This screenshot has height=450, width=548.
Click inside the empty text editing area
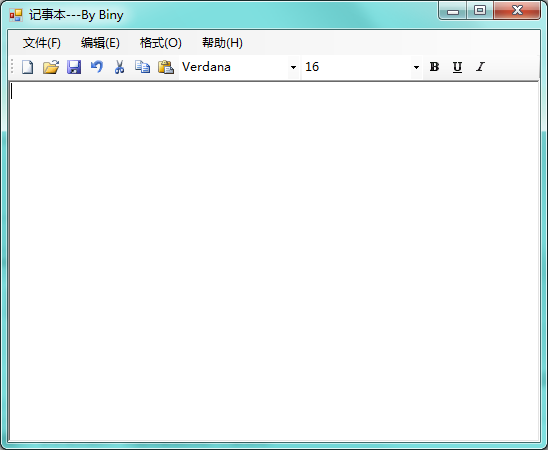274,261
